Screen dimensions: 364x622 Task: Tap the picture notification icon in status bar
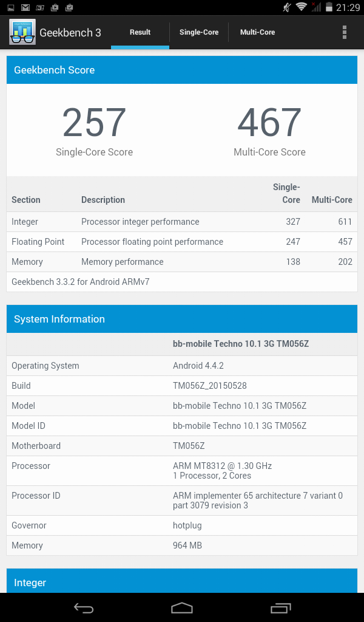point(11,7)
